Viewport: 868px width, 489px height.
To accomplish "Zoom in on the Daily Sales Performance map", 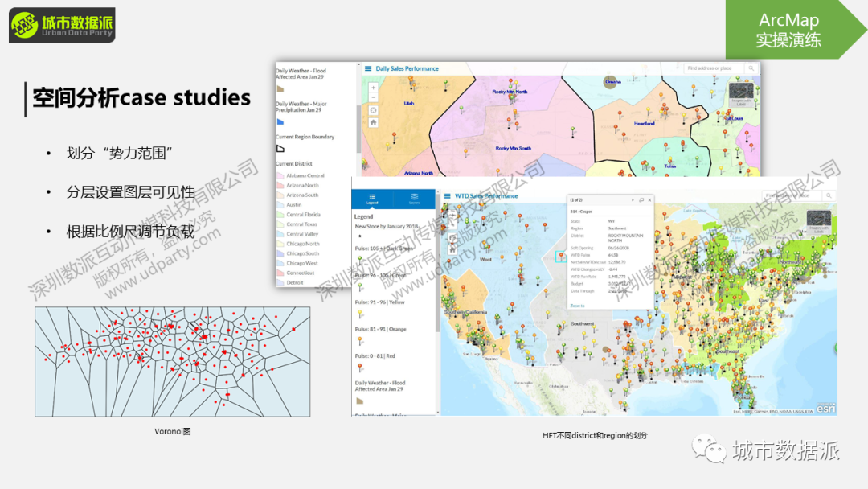I will click(373, 88).
